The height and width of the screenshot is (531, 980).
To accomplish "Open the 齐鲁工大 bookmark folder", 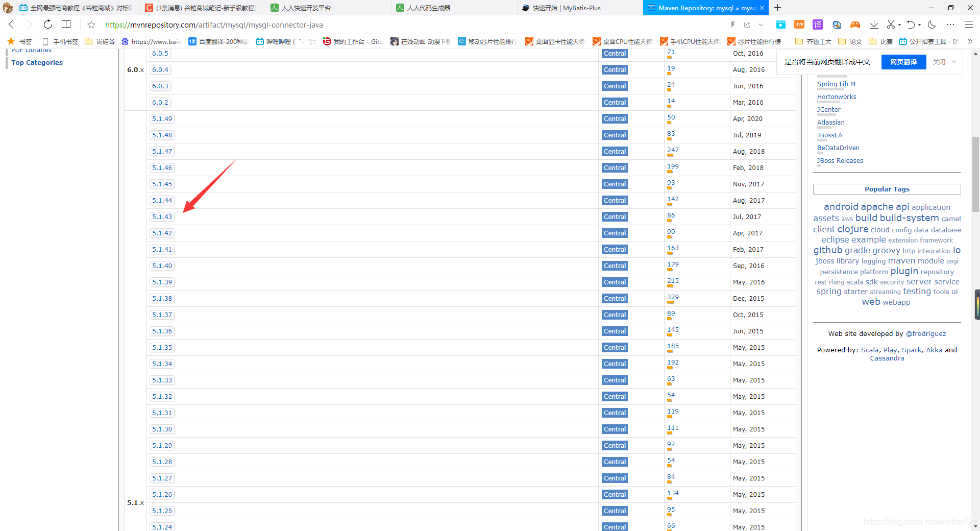I will pyautogui.click(x=814, y=41).
